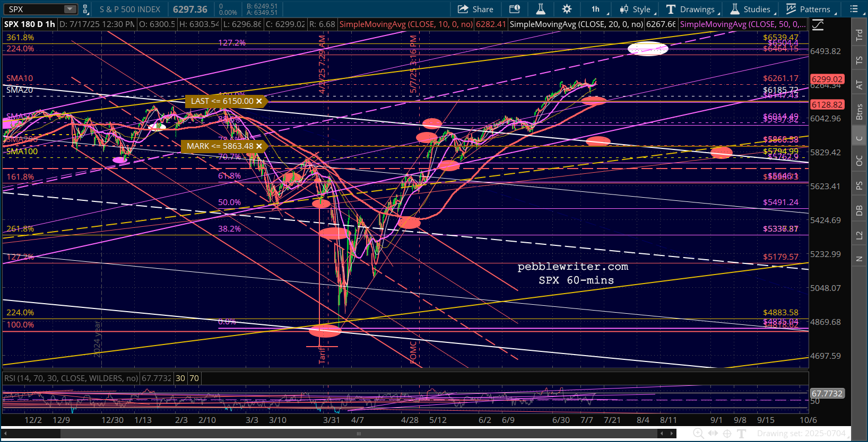Open the N sidebar tab
Viewport: 868px width, 442px height.
pos(859,259)
